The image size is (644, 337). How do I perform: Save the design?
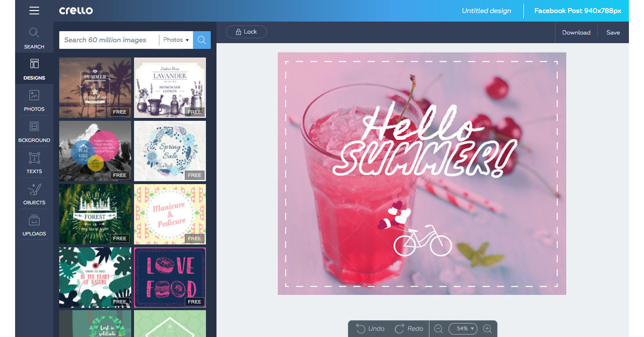click(613, 32)
